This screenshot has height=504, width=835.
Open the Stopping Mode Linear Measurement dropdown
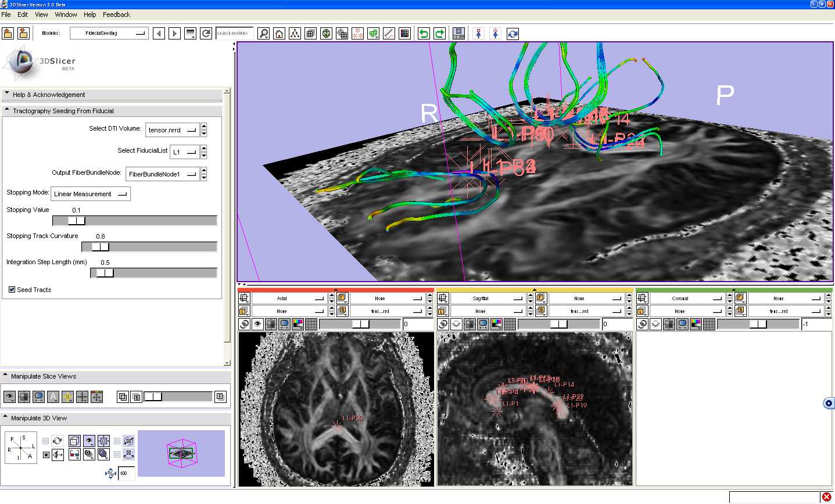click(x=91, y=194)
